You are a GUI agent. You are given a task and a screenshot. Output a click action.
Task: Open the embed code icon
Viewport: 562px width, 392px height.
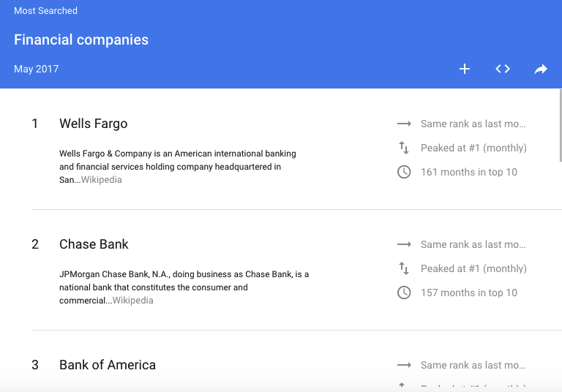click(503, 69)
